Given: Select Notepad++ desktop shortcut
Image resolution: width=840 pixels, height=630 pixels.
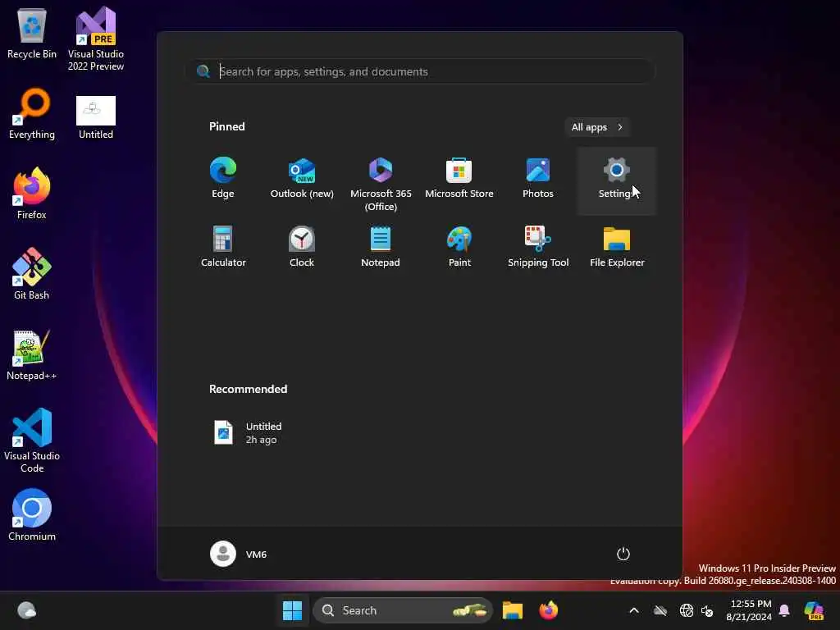Looking at the screenshot, I should 32,354.
